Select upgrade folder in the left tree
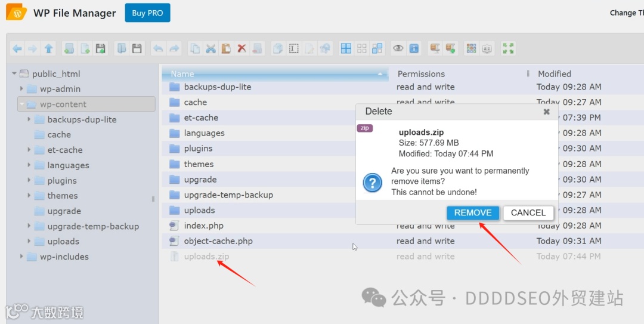 [64, 211]
